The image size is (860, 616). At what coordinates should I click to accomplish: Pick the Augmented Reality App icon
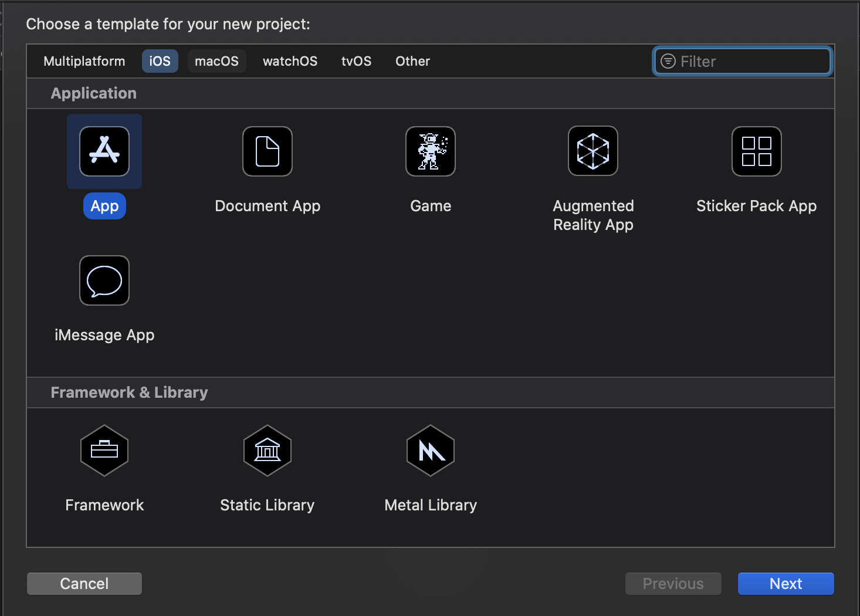coord(593,151)
